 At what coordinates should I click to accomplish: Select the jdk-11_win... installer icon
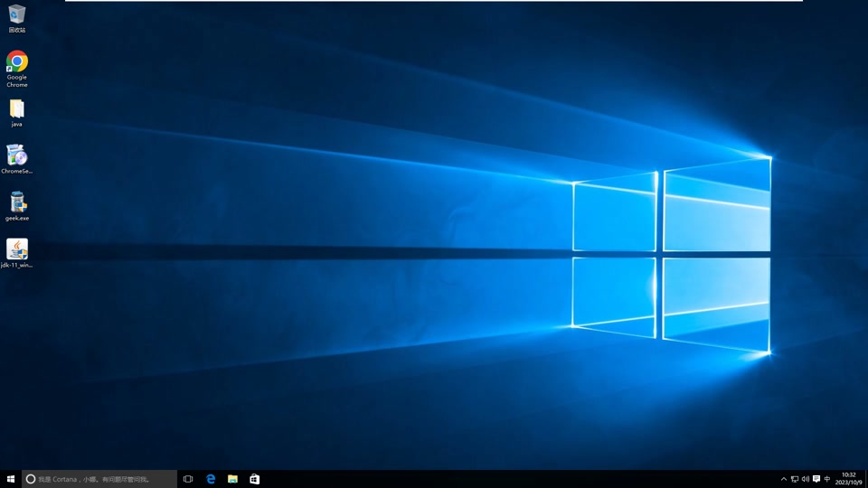(x=16, y=253)
